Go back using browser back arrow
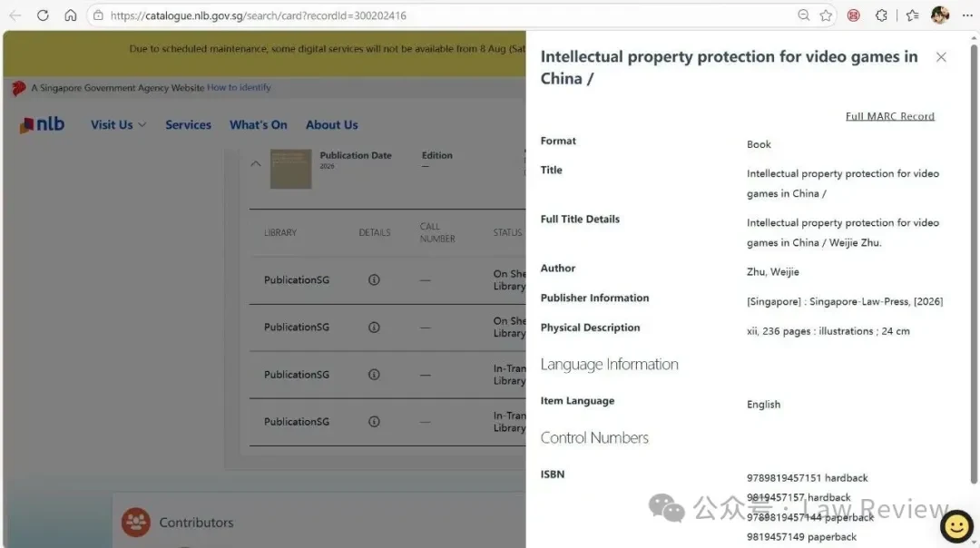The image size is (980, 548). coord(15,15)
